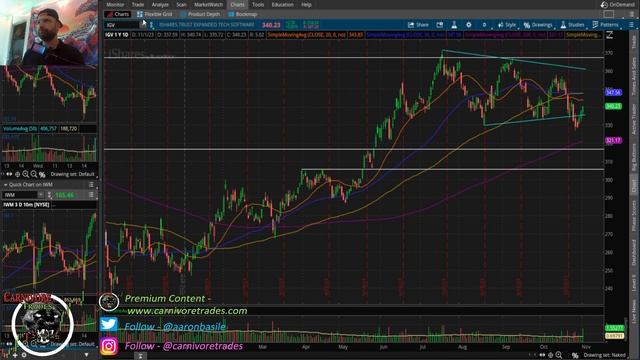This screenshot has width=640, height=360.
Task: Click the 321.17 magenta price bubble on axis
Action: pos(613,140)
